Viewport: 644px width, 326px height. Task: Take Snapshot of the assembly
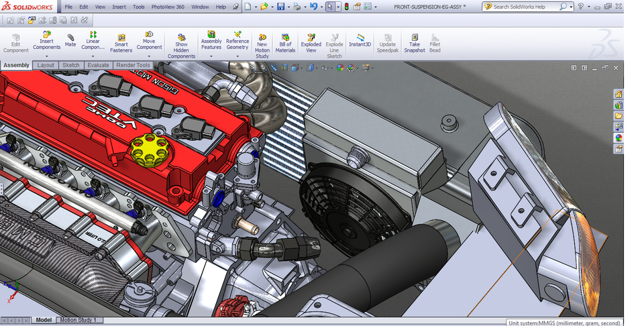pyautogui.click(x=415, y=44)
